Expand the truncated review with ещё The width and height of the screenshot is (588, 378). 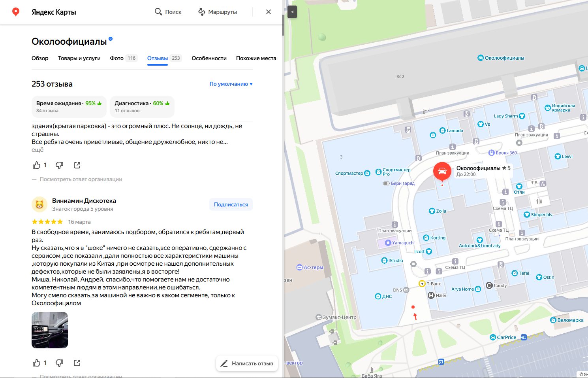[38, 150]
